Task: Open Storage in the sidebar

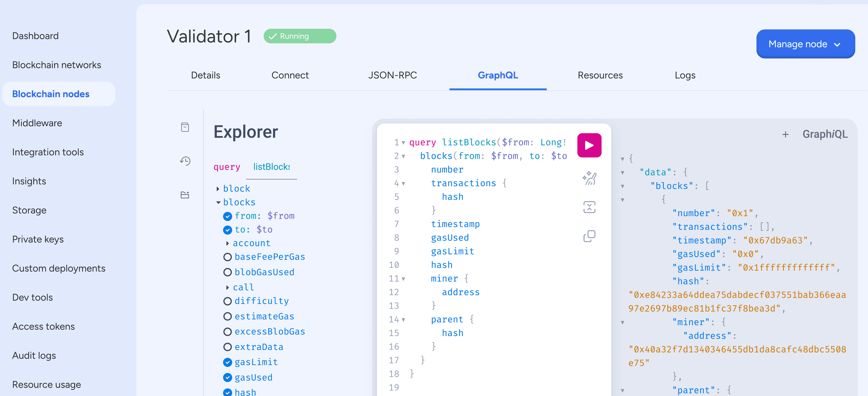Action: 29,210
